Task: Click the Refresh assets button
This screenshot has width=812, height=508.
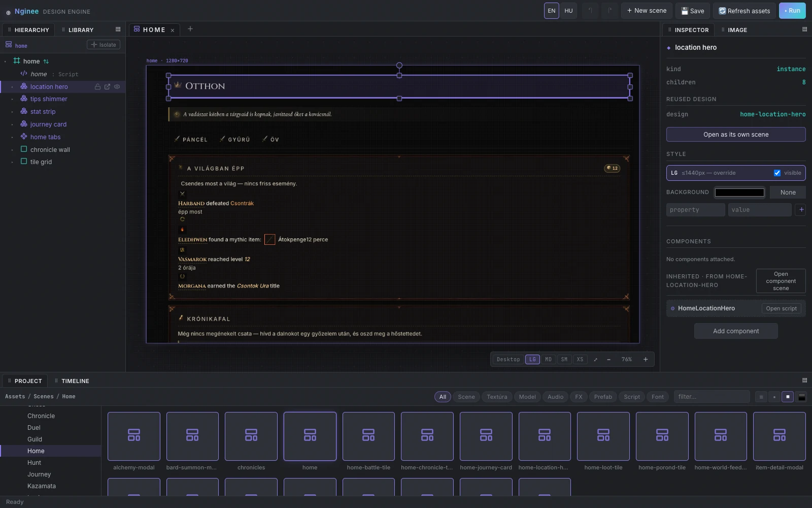Action: (744, 11)
